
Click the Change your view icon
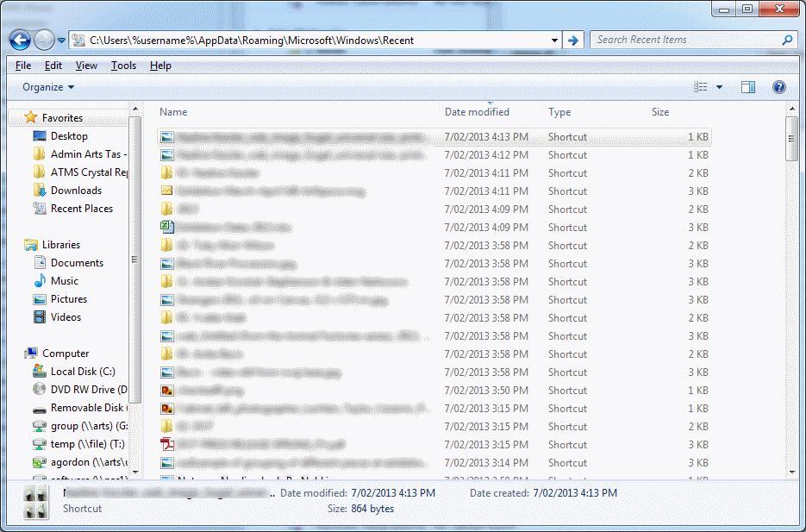701,87
